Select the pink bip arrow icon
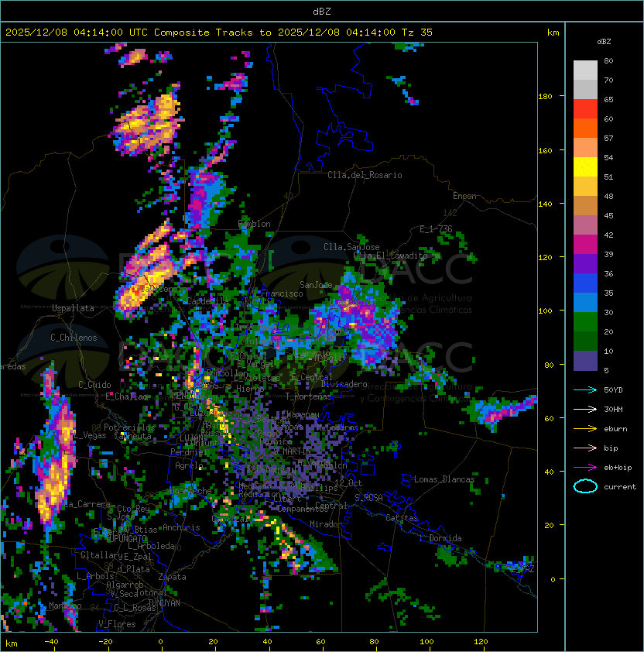Screen dimensions: 644x652 point(585,448)
